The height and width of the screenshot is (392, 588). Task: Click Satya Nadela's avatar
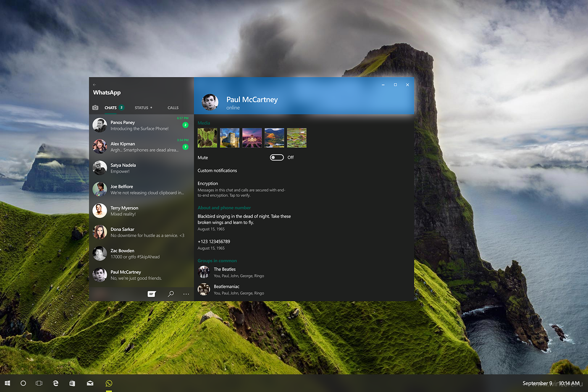tap(100, 168)
